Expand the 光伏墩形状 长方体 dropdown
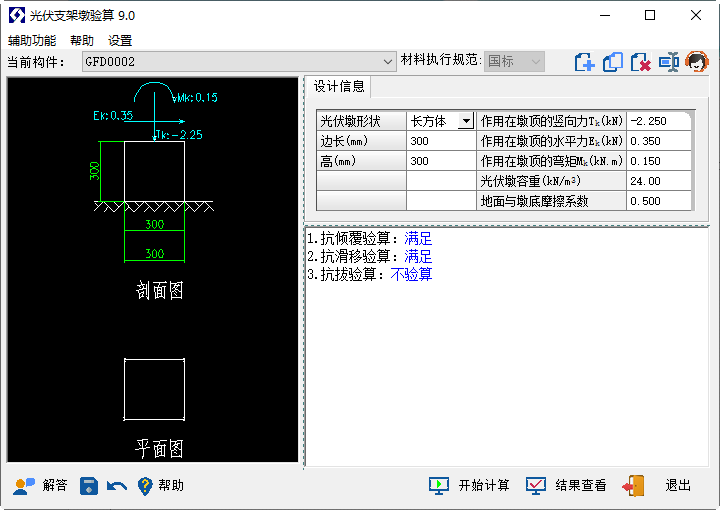The width and height of the screenshot is (720, 510). click(465, 121)
